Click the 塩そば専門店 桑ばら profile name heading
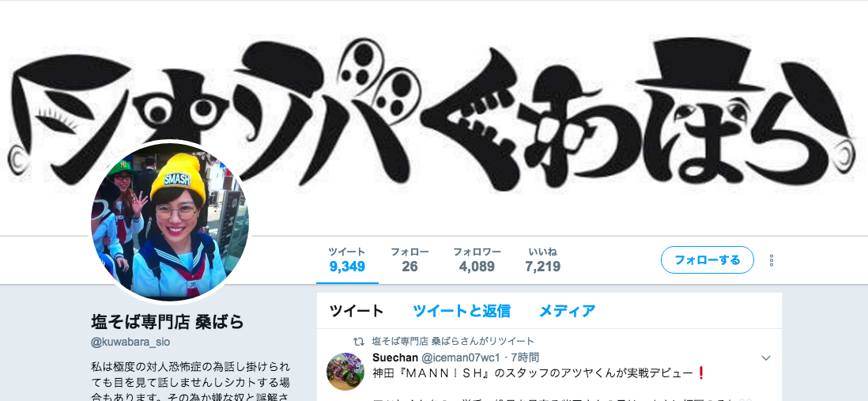 [167, 321]
